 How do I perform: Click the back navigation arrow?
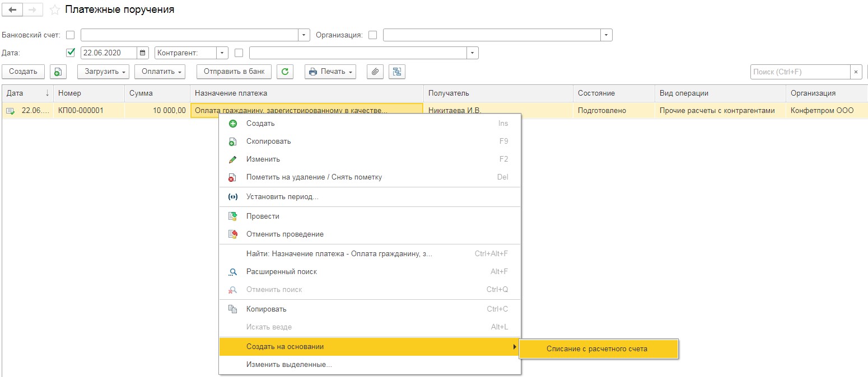pyautogui.click(x=12, y=10)
